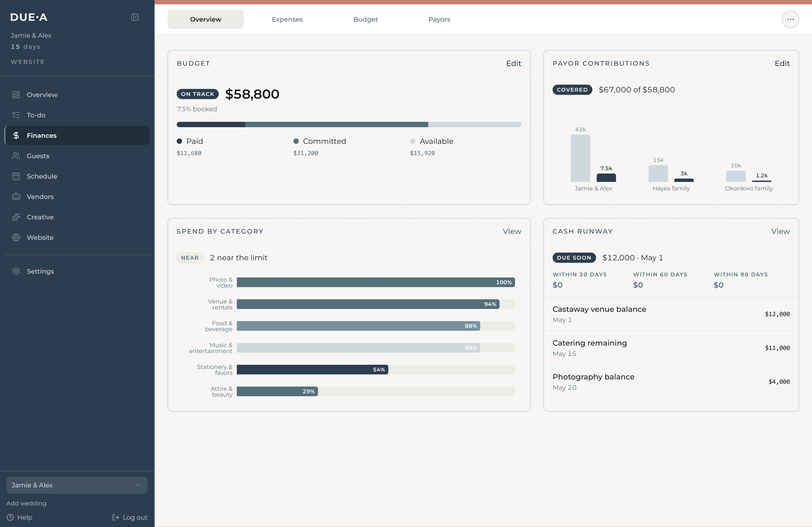Click the Hayes family 15k bar
Viewport: 812px width, 527px height.
658,173
